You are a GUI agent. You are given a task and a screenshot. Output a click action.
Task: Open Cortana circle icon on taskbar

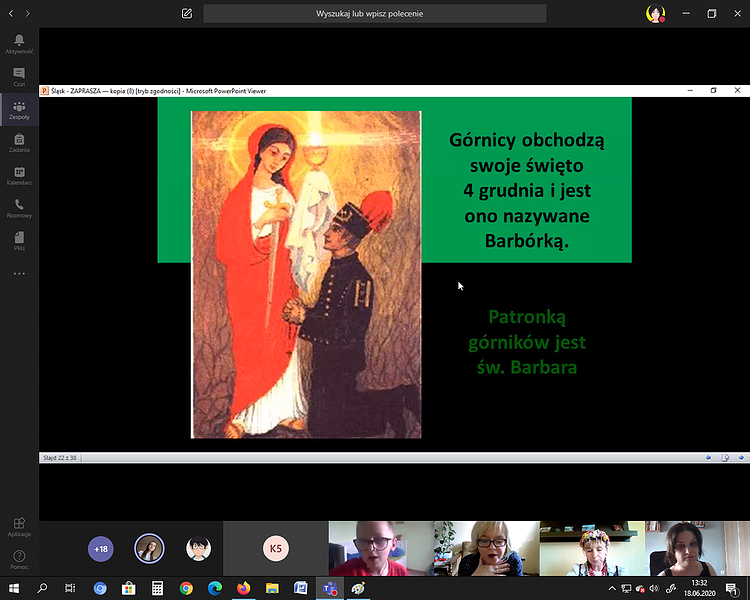100,588
